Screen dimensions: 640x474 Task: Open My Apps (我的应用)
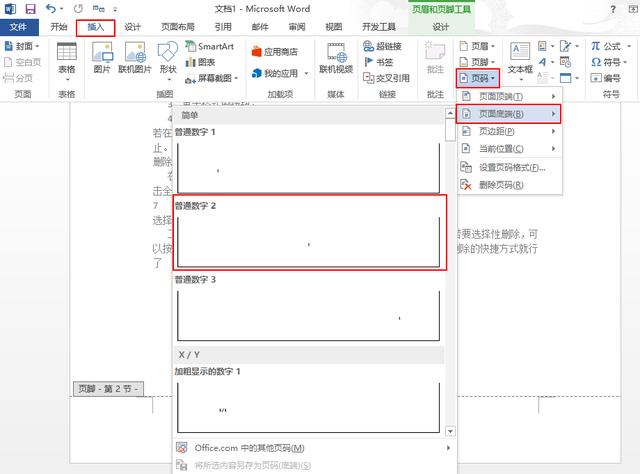click(x=280, y=73)
